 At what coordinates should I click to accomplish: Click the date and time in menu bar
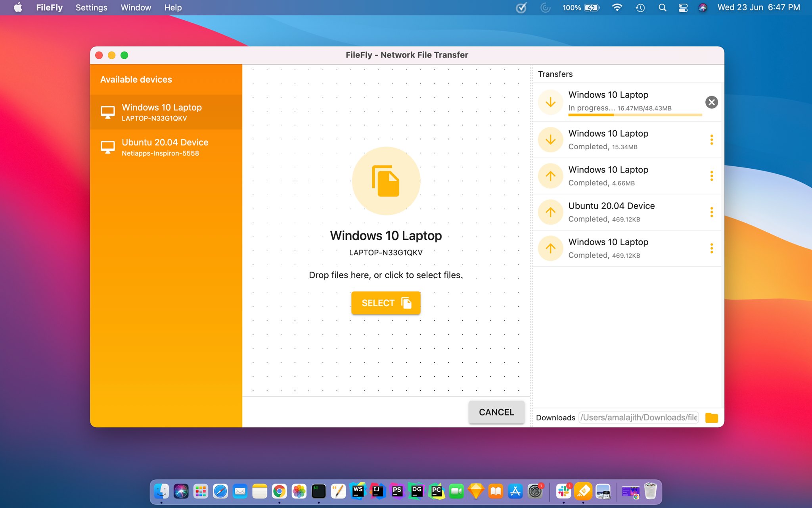click(x=758, y=8)
